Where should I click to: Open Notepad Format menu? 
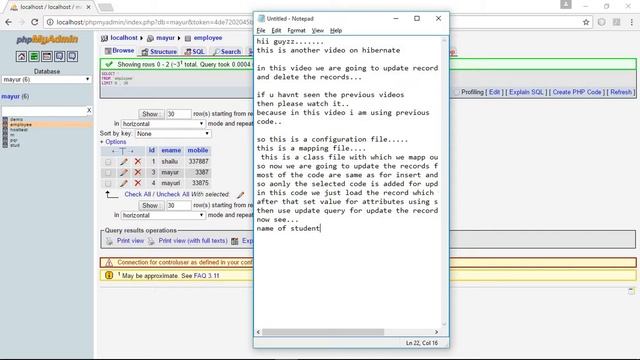tap(296, 31)
